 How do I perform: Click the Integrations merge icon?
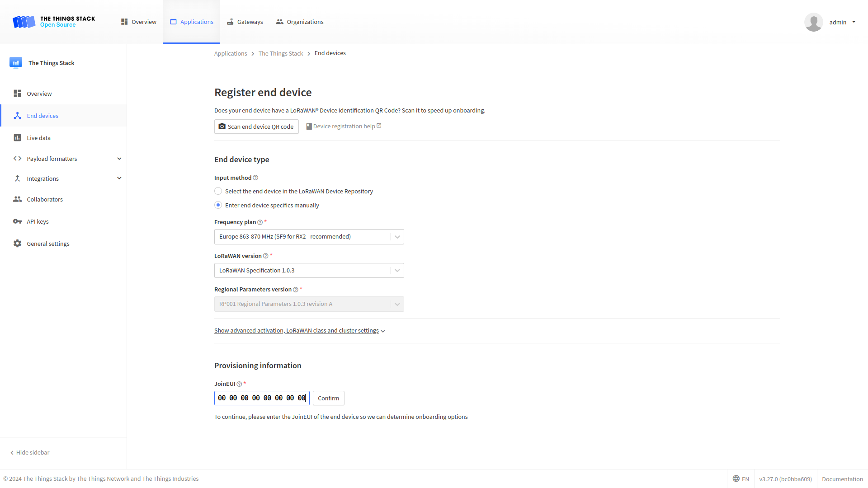click(17, 178)
